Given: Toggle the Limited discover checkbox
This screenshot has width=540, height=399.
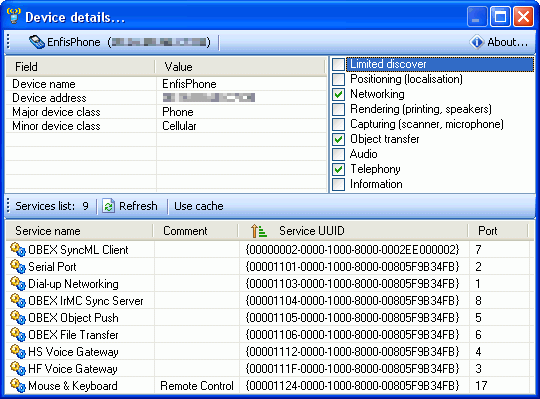Looking at the screenshot, I should click(x=339, y=64).
